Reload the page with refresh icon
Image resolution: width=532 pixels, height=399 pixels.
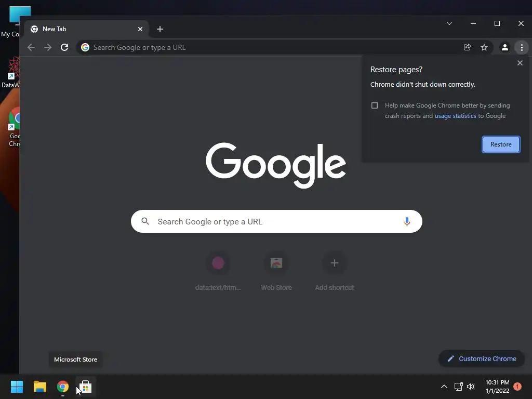click(64, 47)
